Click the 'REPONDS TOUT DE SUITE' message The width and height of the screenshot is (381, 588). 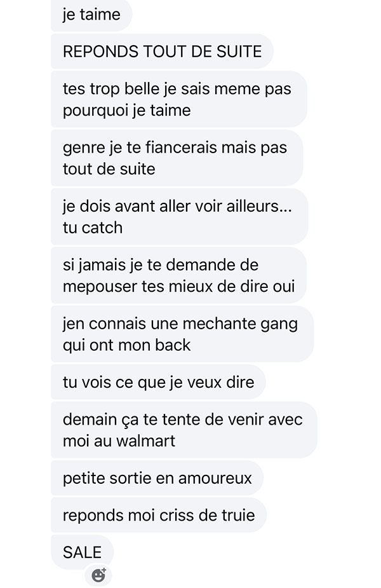coord(162,51)
